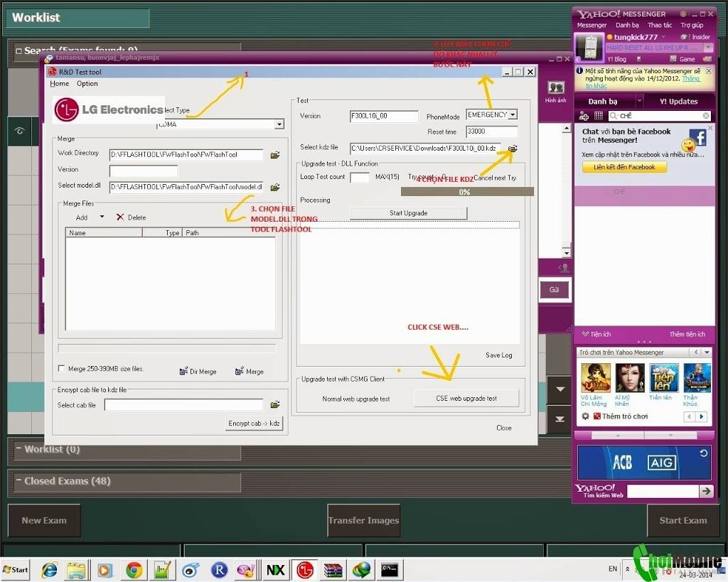This screenshot has width=728, height=582.
Task: Open Yahoo Messenger from the taskbar
Action: [246, 569]
